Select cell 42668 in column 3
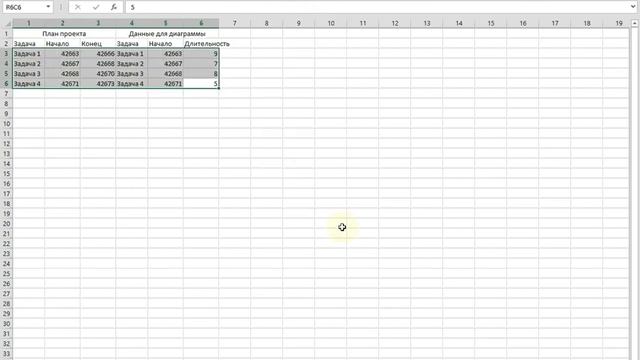 [98, 64]
